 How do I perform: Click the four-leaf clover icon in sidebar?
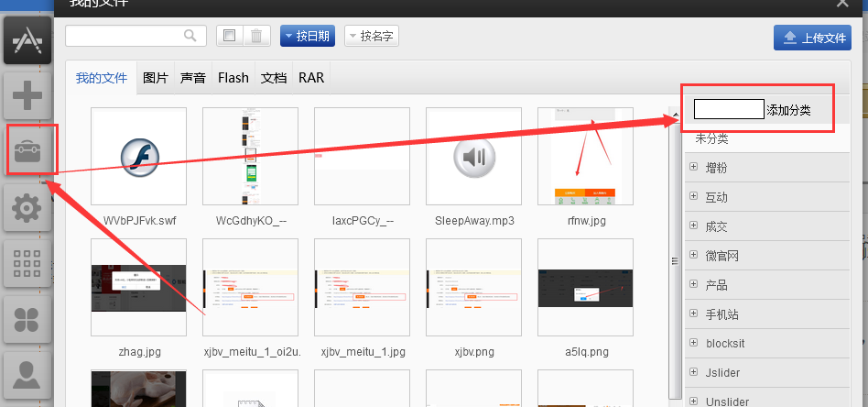pos(27,321)
